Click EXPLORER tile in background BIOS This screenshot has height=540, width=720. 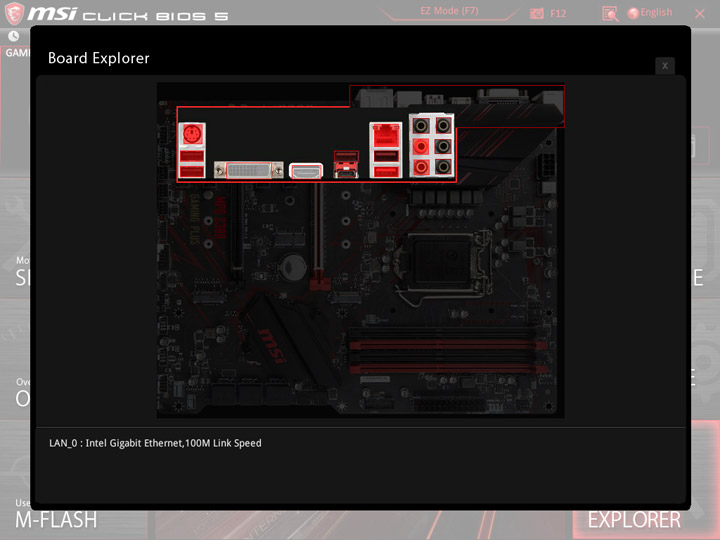[x=634, y=520]
